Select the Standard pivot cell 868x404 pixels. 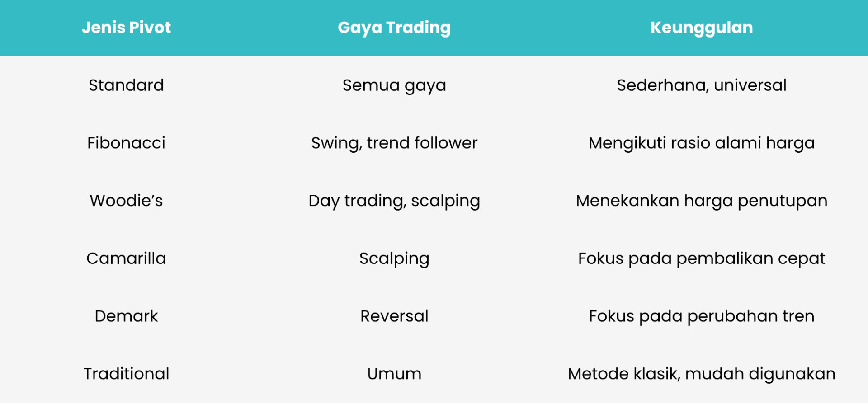click(x=126, y=85)
